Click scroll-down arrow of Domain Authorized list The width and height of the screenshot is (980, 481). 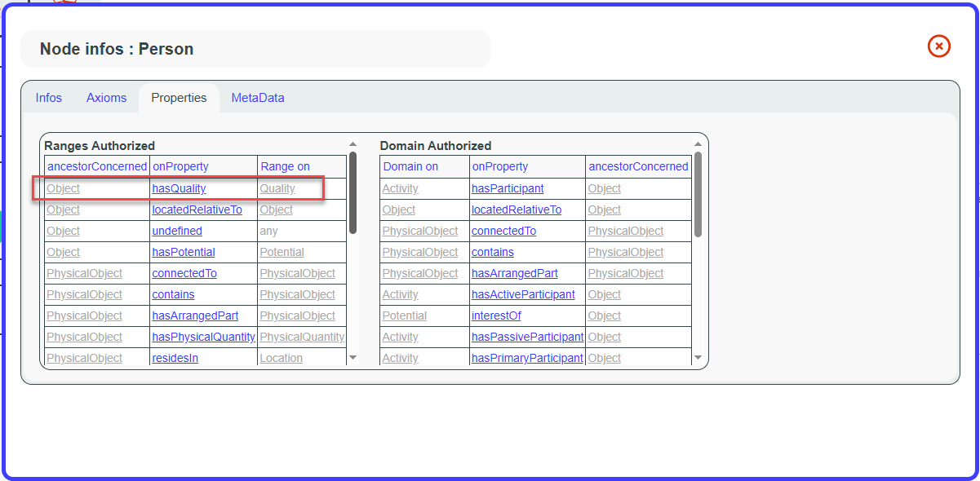698,357
